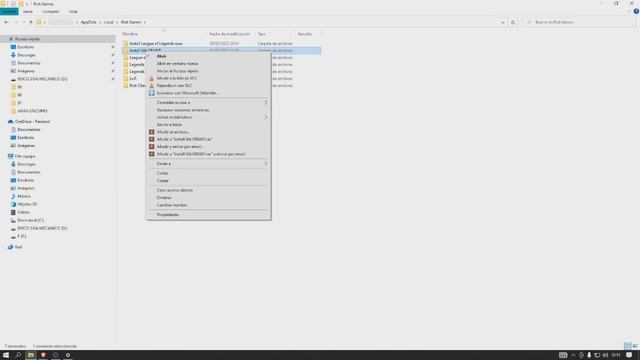Choose 'Abrir' in the context menu
Viewport: 640px width, 360px height.
pos(161,56)
